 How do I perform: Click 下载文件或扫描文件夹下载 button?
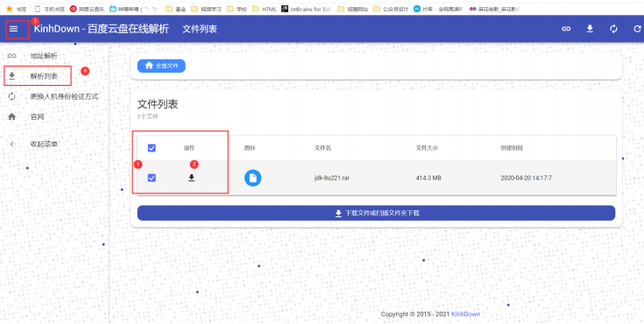coord(376,213)
